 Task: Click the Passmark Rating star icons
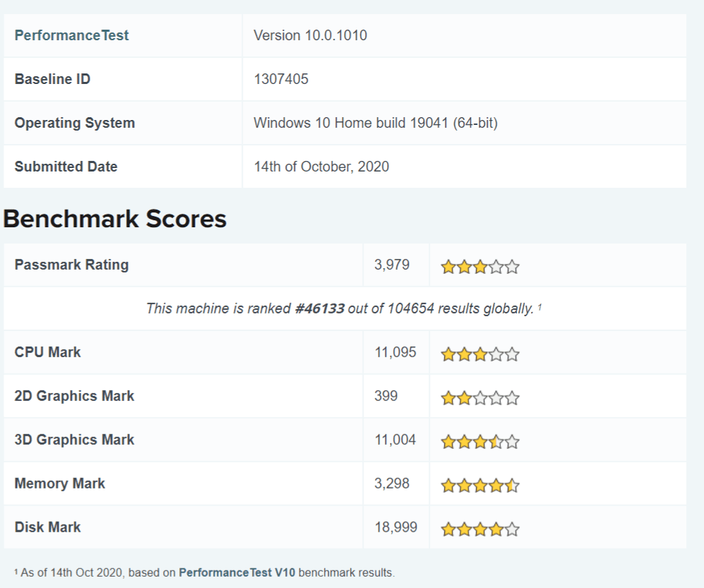click(x=480, y=267)
